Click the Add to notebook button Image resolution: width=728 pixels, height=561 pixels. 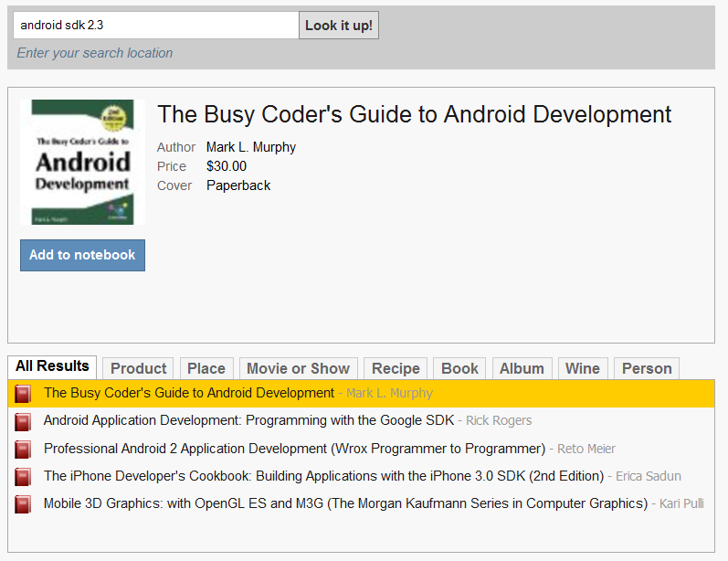pyautogui.click(x=82, y=255)
